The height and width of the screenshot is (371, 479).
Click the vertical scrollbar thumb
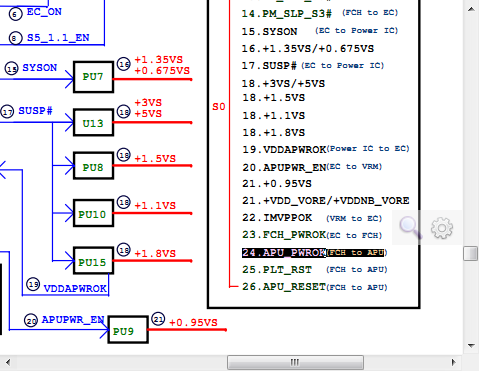(471, 253)
